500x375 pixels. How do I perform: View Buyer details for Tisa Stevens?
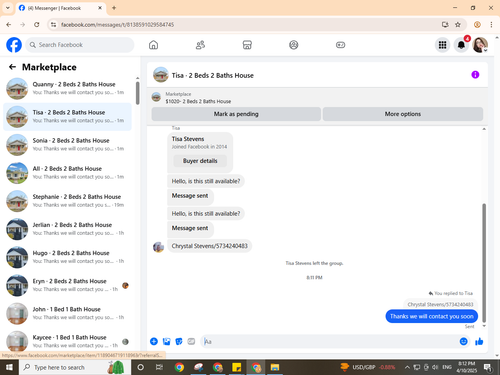tap(200, 161)
